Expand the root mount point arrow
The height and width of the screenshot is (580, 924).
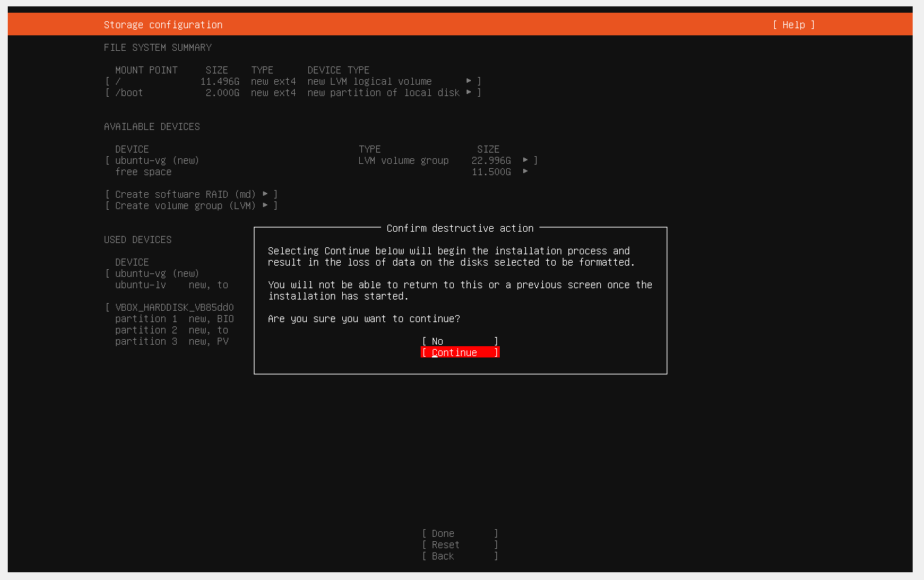(469, 81)
